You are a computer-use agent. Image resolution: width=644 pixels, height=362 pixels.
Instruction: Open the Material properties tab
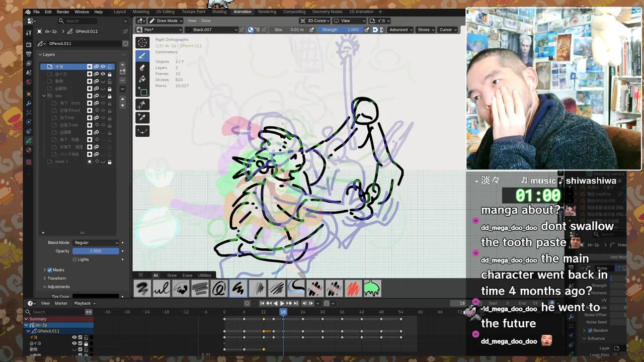point(29,150)
